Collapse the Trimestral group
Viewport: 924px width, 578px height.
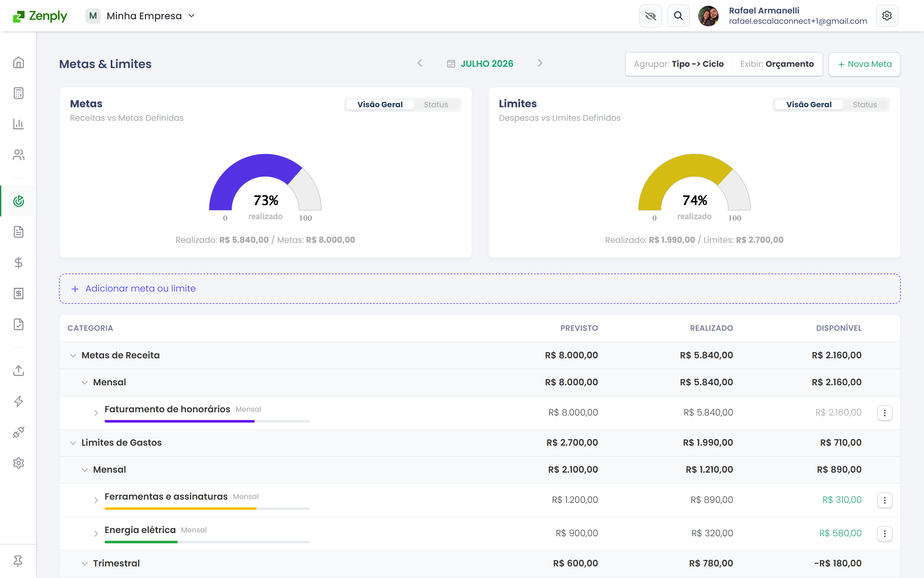pos(84,564)
